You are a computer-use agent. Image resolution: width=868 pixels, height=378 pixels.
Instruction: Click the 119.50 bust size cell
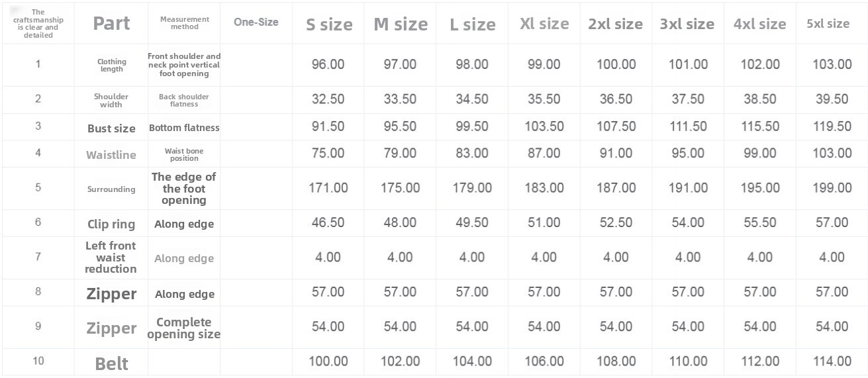832,126
